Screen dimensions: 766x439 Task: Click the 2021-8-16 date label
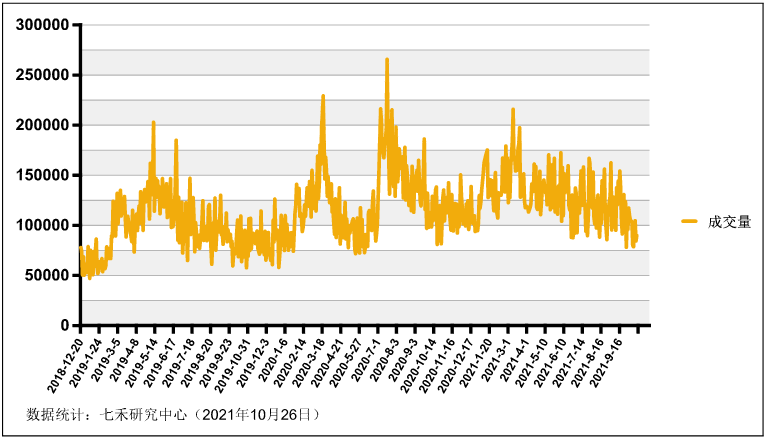(587, 362)
